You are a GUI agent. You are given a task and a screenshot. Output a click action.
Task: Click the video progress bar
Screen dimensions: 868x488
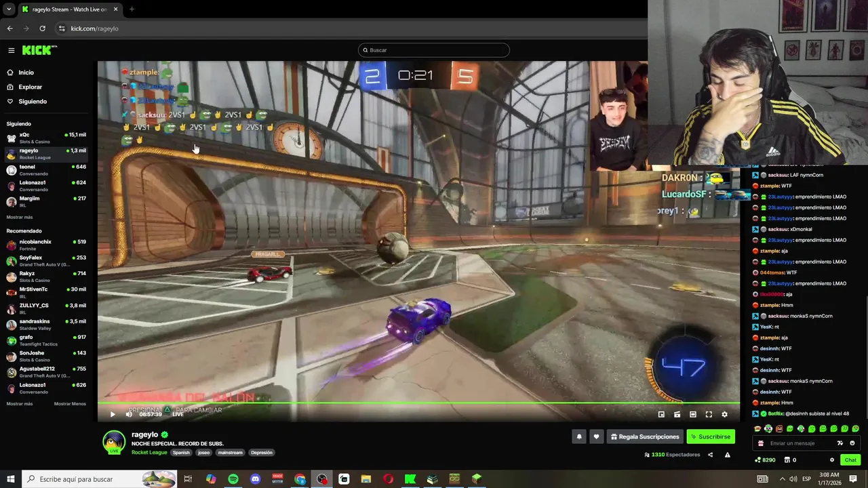coord(418,405)
